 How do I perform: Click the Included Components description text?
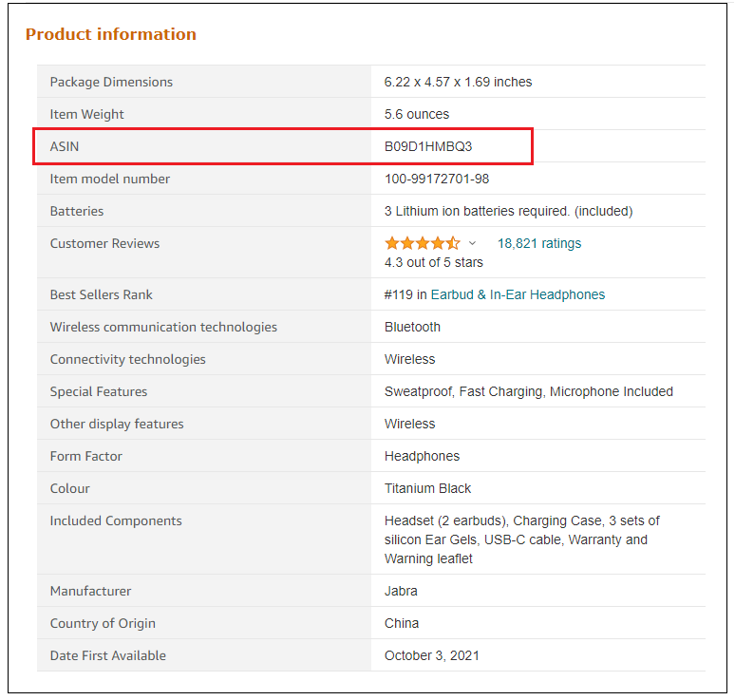(x=521, y=539)
